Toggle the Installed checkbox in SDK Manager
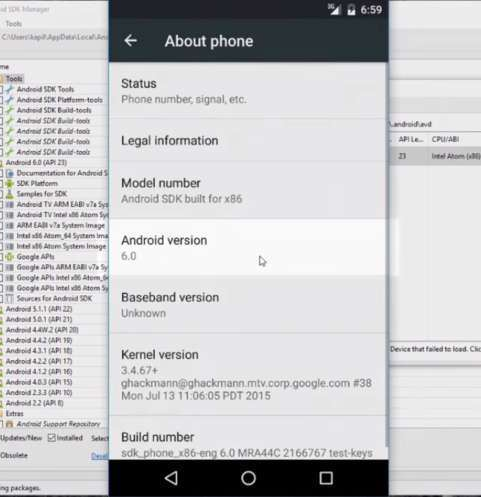This screenshot has height=497, width=481. point(51,438)
